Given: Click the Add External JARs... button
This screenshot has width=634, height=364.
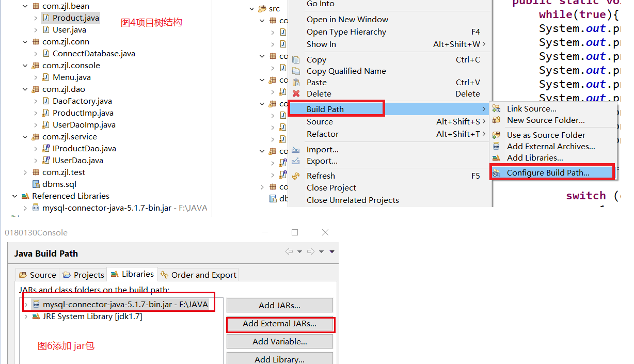Looking at the screenshot, I should tap(279, 324).
